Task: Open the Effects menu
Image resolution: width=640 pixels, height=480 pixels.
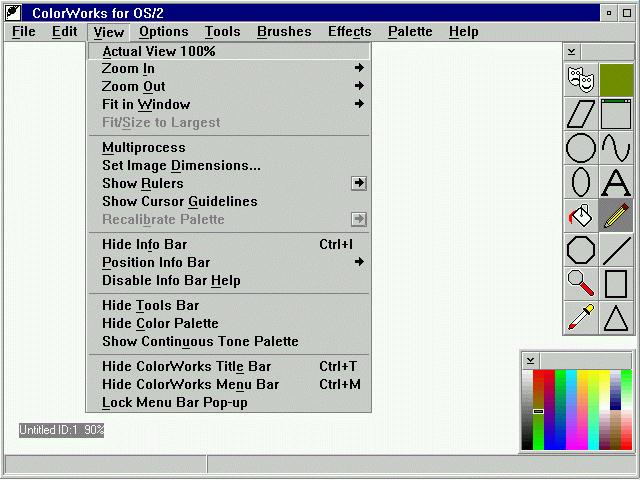Action: tap(350, 31)
